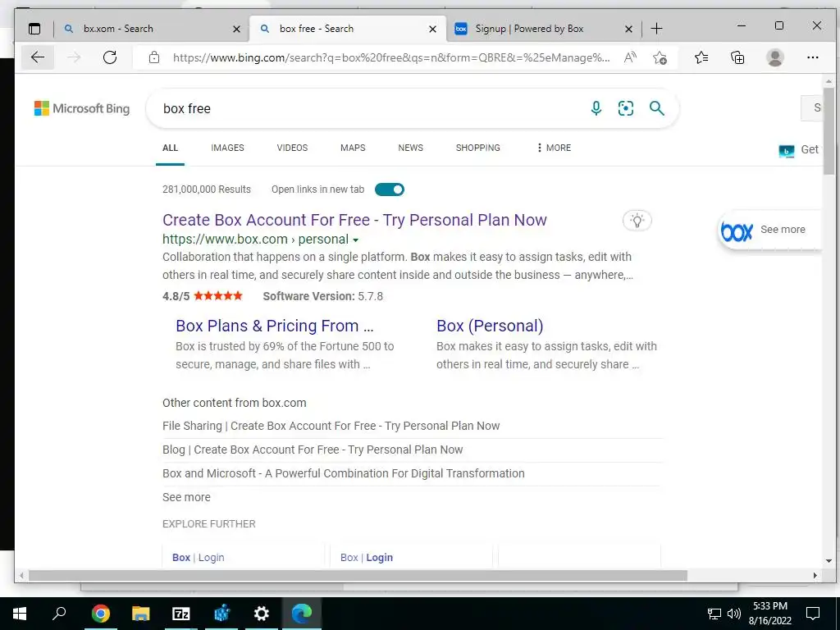Select the VIDEOS search tab
This screenshot has height=630, width=840.
pos(292,148)
